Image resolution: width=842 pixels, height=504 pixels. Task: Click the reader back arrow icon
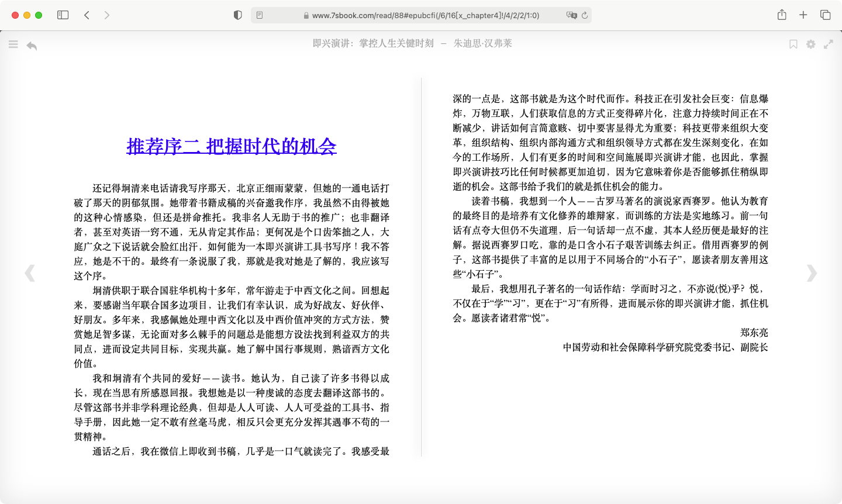tap(32, 46)
